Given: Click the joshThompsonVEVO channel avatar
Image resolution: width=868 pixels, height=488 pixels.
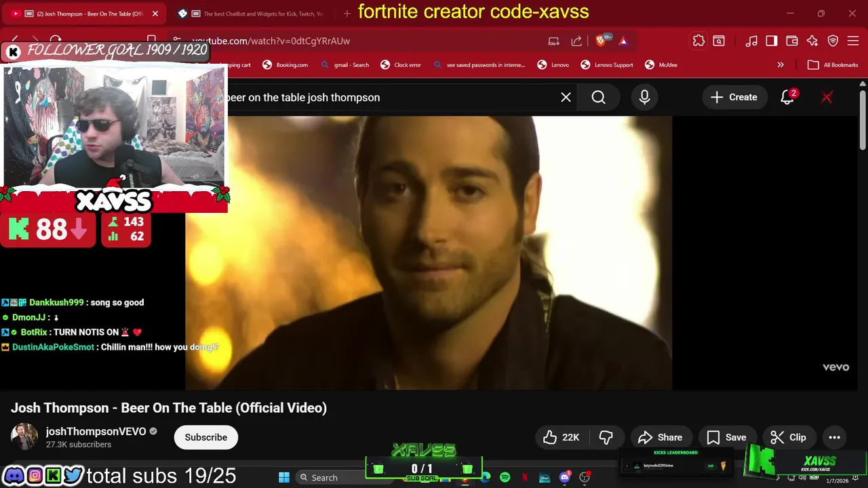Looking at the screenshot, I should pyautogui.click(x=24, y=437).
